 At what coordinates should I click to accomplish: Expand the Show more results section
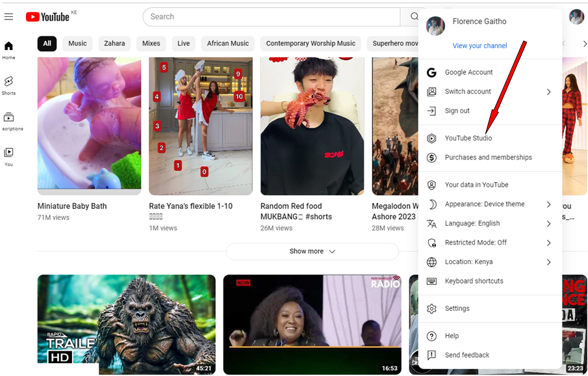pyautogui.click(x=312, y=251)
